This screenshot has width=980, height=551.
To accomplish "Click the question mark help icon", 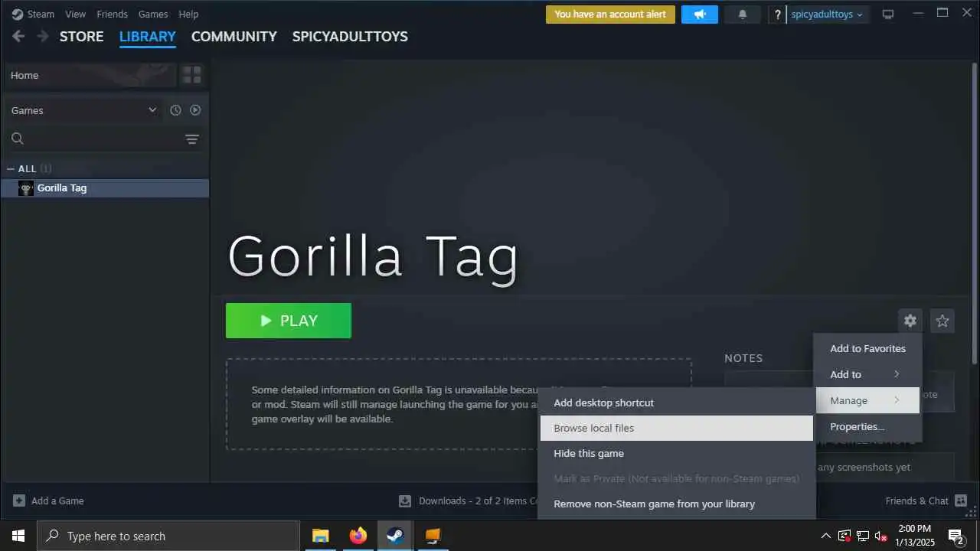I will [x=778, y=14].
